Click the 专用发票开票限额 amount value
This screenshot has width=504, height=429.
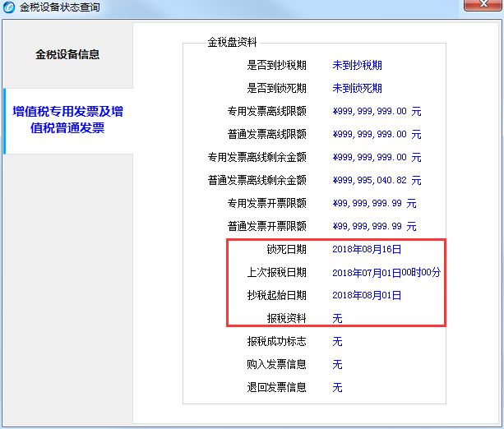[x=374, y=203]
